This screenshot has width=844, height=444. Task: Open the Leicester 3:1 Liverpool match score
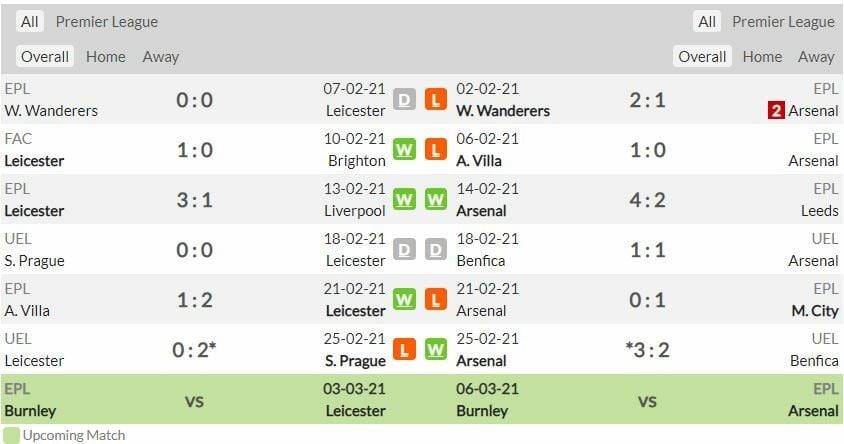[x=194, y=200]
